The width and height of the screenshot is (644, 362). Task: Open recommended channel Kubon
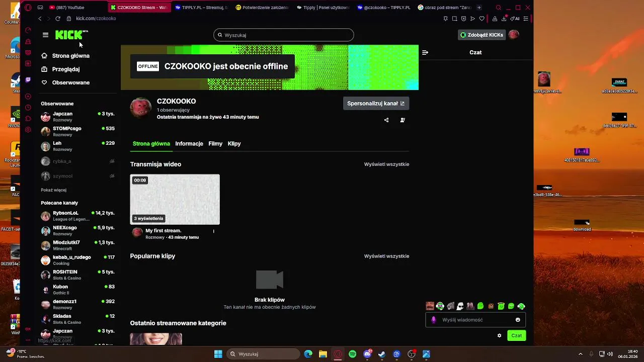pyautogui.click(x=77, y=289)
